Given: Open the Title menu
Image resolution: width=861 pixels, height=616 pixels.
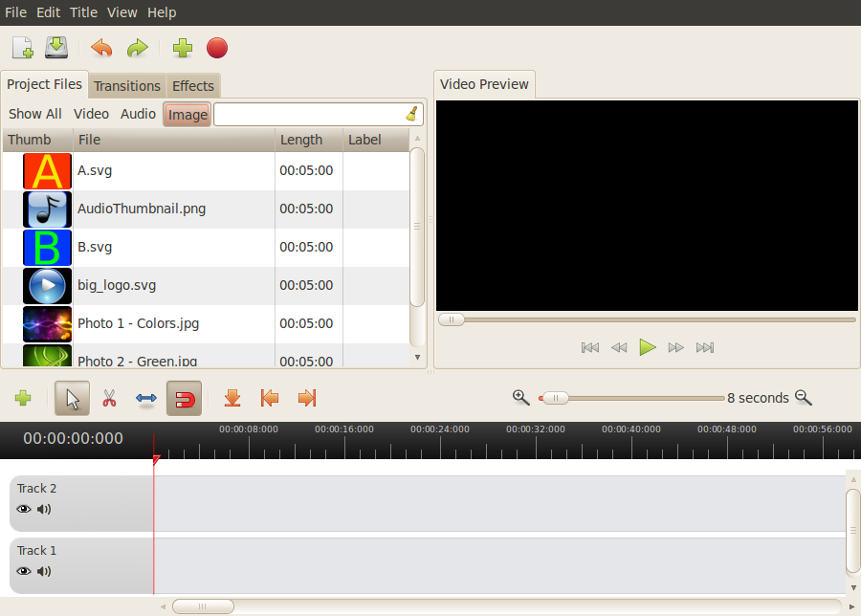Looking at the screenshot, I should tap(83, 12).
